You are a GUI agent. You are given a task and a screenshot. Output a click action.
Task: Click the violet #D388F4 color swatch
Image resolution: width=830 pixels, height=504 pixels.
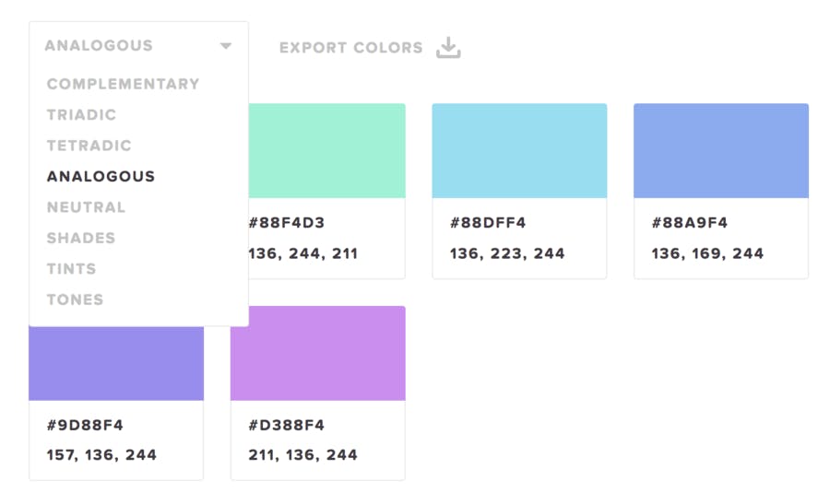point(318,353)
